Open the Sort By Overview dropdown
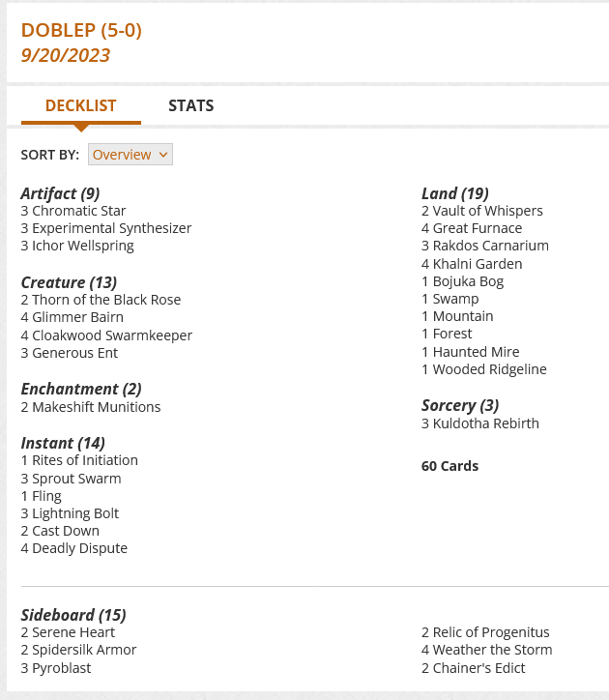 tap(130, 155)
